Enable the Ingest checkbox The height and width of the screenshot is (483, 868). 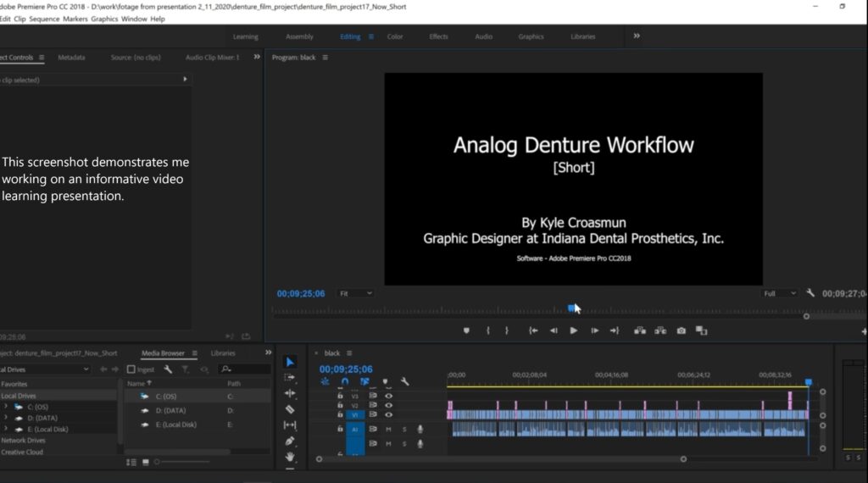(131, 369)
